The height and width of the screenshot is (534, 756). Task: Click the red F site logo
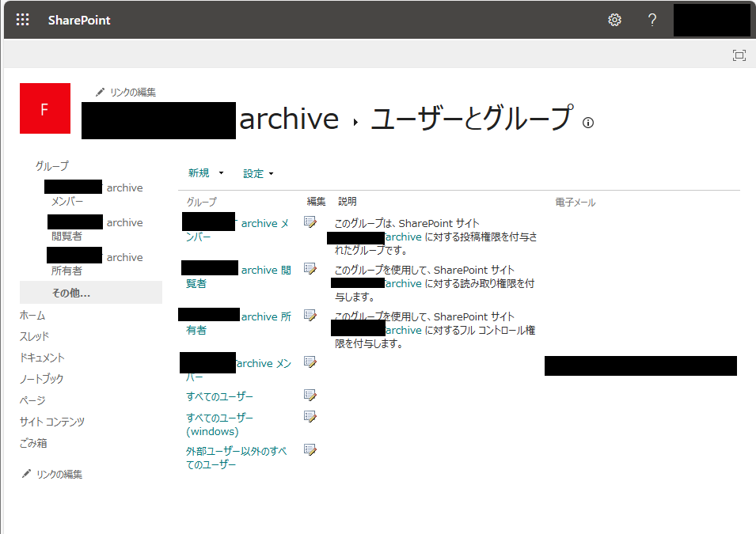[45, 108]
